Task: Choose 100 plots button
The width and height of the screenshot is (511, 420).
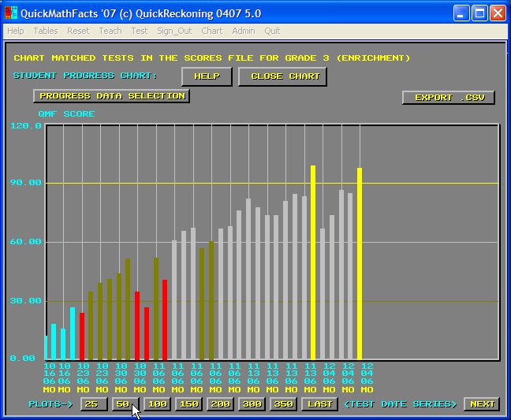Action: 157,404
